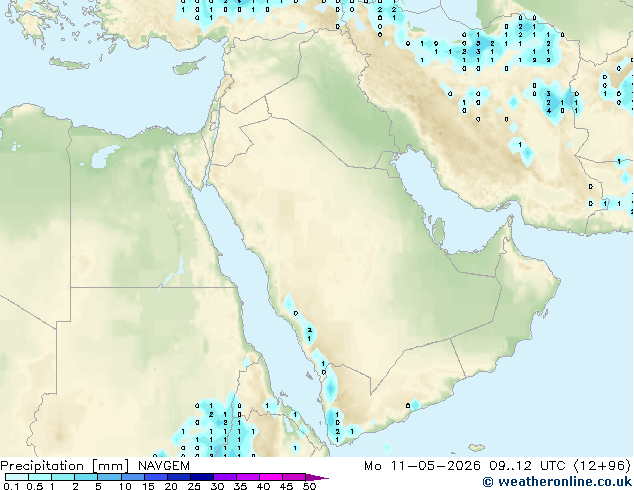This screenshot has height=490, width=634.
Task: Open the weatheronline.co.uk credit link
Action: (557, 482)
